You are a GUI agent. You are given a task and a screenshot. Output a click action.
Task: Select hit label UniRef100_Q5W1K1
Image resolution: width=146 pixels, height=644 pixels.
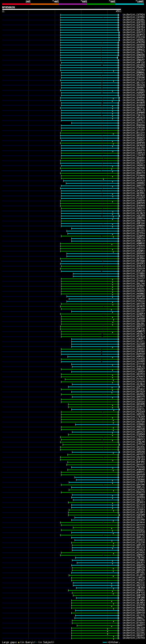[x=133, y=590]
